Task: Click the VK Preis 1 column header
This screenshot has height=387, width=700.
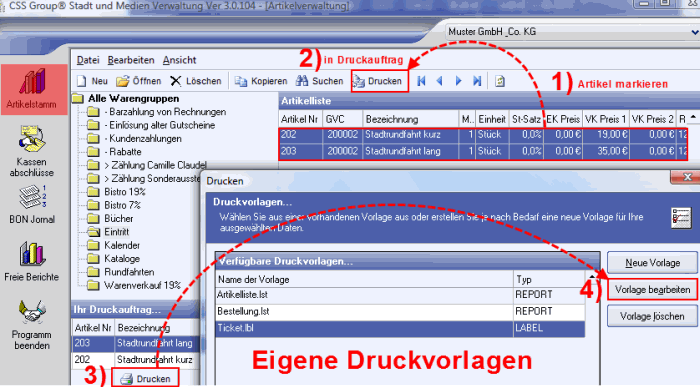Action: pos(606,120)
